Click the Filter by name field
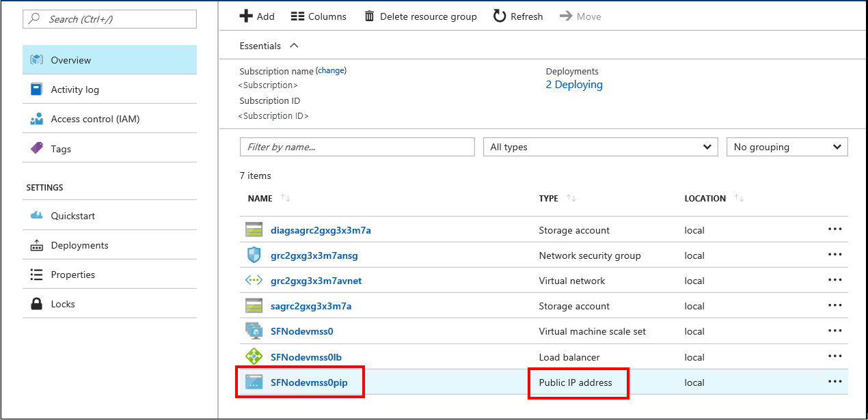868x420 pixels. [x=357, y=147]
